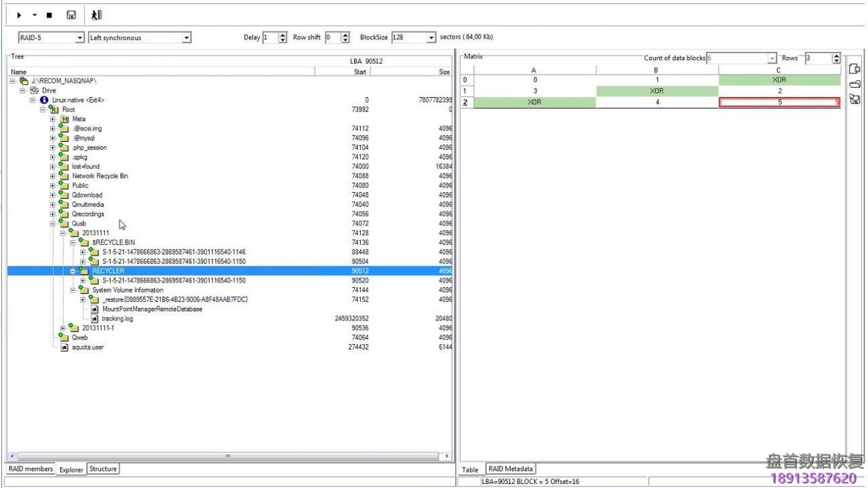
Task: Click the walking figure exit icon
Action: click(x=96, y=15)
